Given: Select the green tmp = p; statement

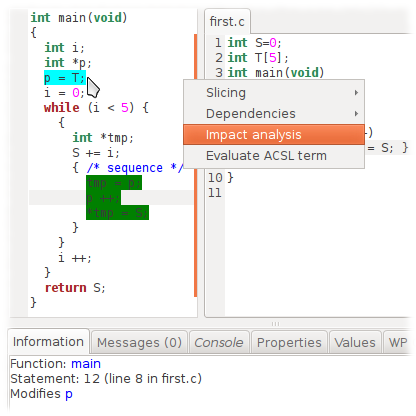Looking at the screenshot, I should [114, 183].
